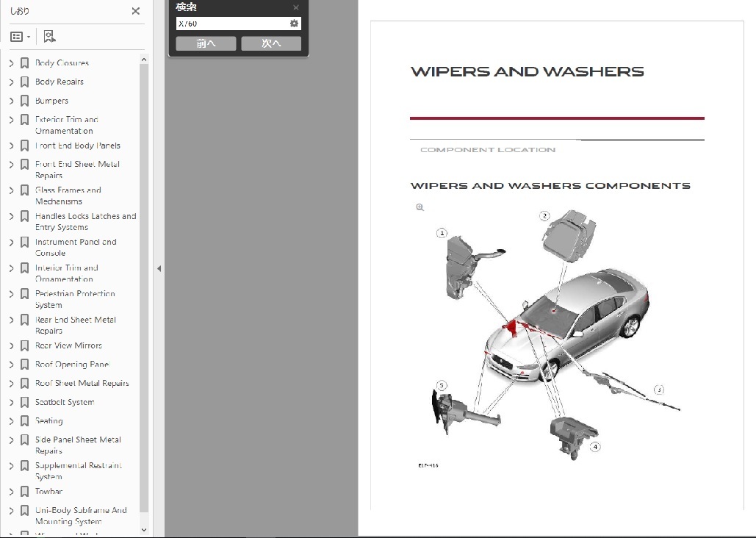Click the find current bookmark icon
The width and height of the screenshot is (756, 538).
(x=49, y=36)
